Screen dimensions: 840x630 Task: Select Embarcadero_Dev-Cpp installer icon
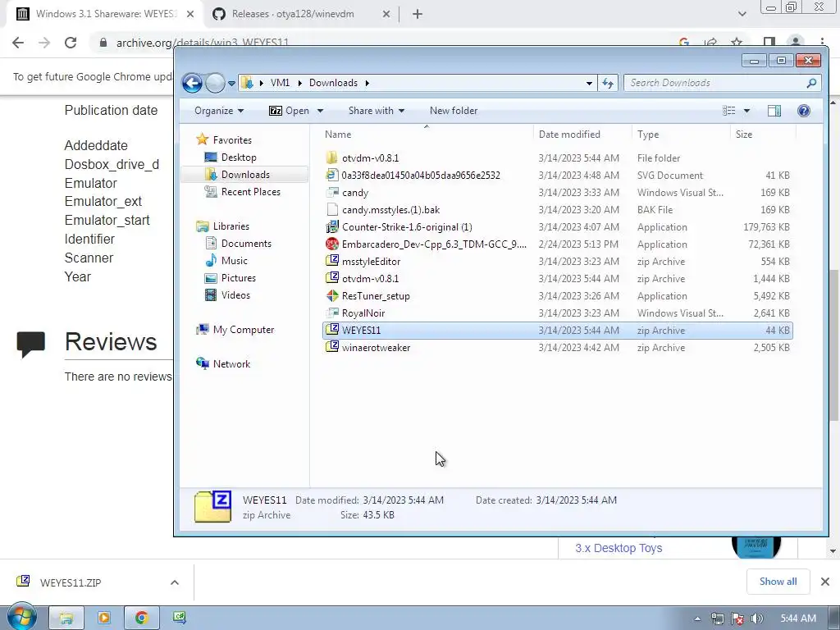coord(332,244)
